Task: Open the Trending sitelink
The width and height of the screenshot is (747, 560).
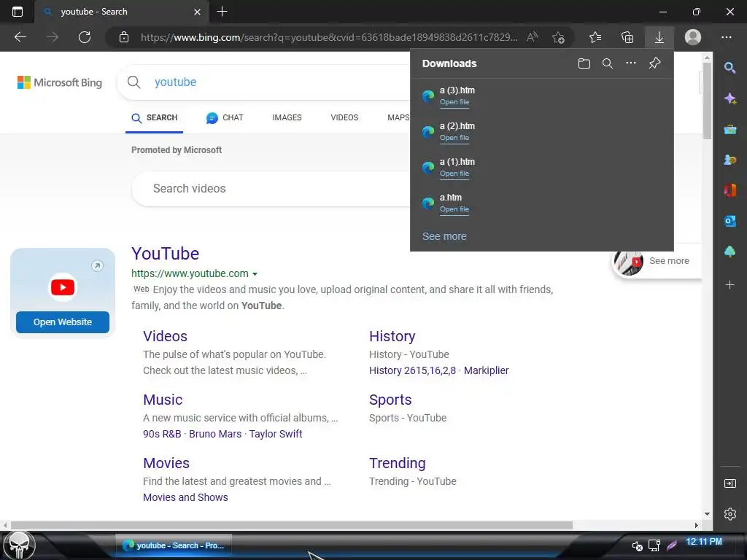Action: (398, 463)
